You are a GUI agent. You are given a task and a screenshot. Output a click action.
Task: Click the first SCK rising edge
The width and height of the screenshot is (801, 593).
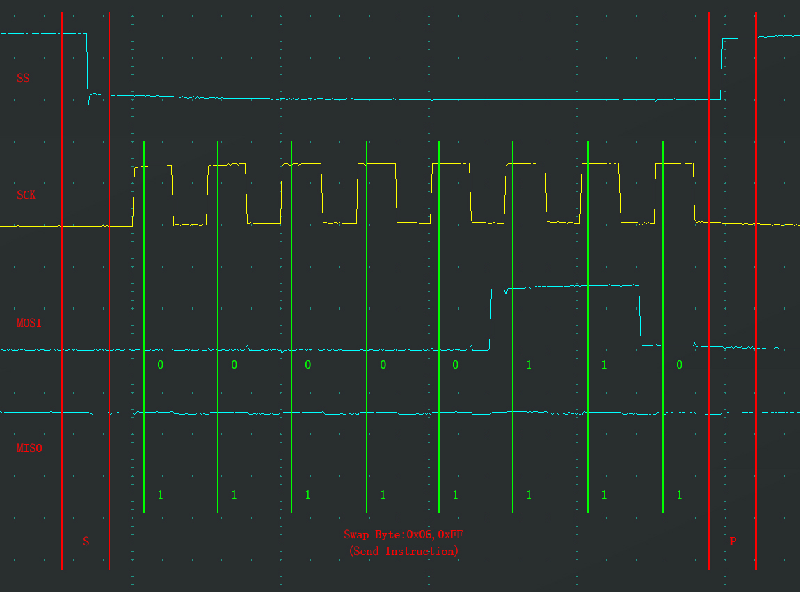click(134, 196)
